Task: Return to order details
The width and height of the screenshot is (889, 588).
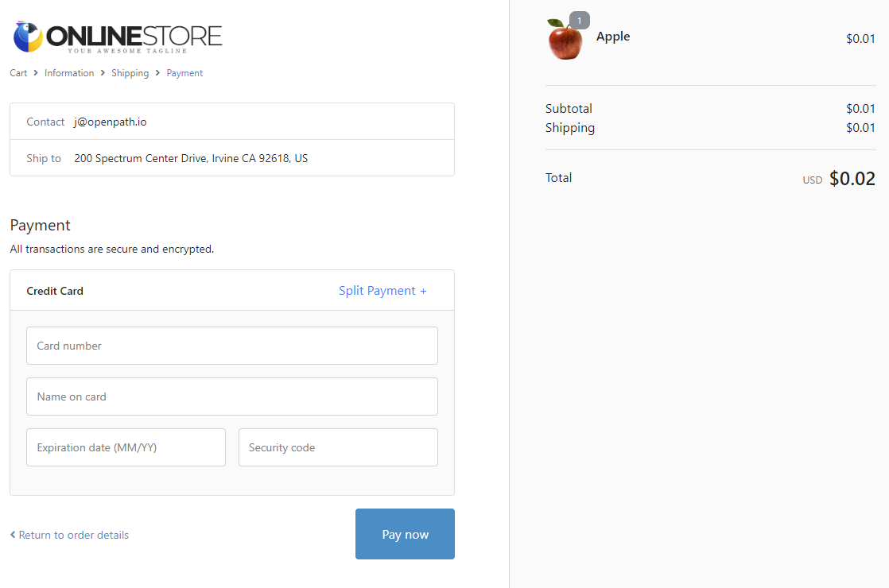Action: 69,536
